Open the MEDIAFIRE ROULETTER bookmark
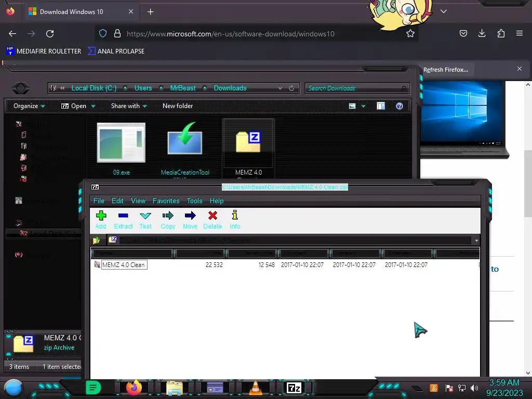 coord(44,51)
